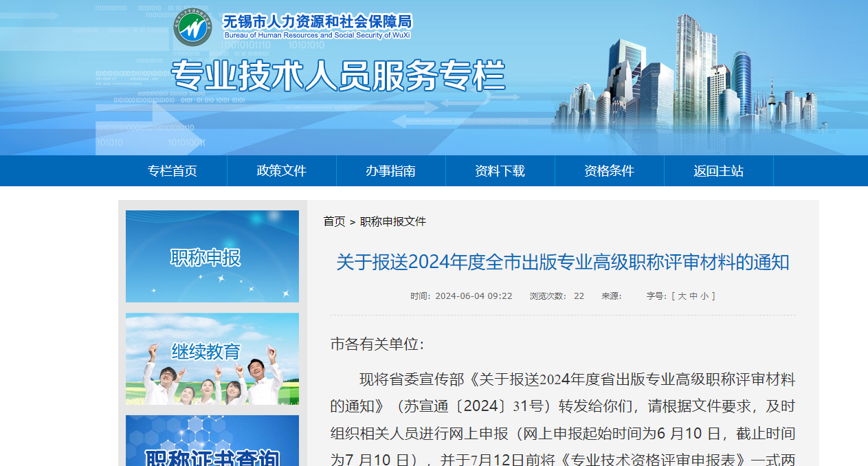Go to 办事指南 in navigation bar
This screenshot has width=868, height=466.
coord(390,171)
